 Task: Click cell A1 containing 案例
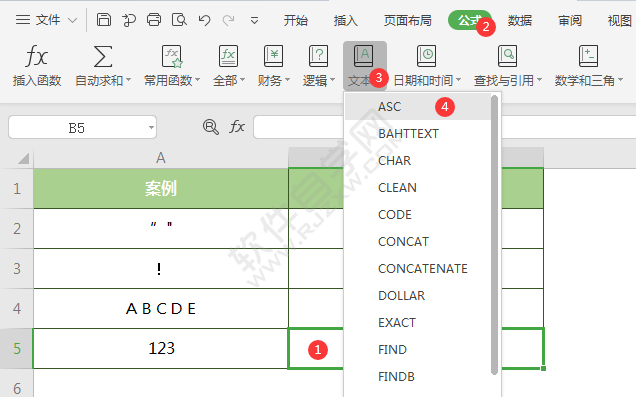(161, 189)
